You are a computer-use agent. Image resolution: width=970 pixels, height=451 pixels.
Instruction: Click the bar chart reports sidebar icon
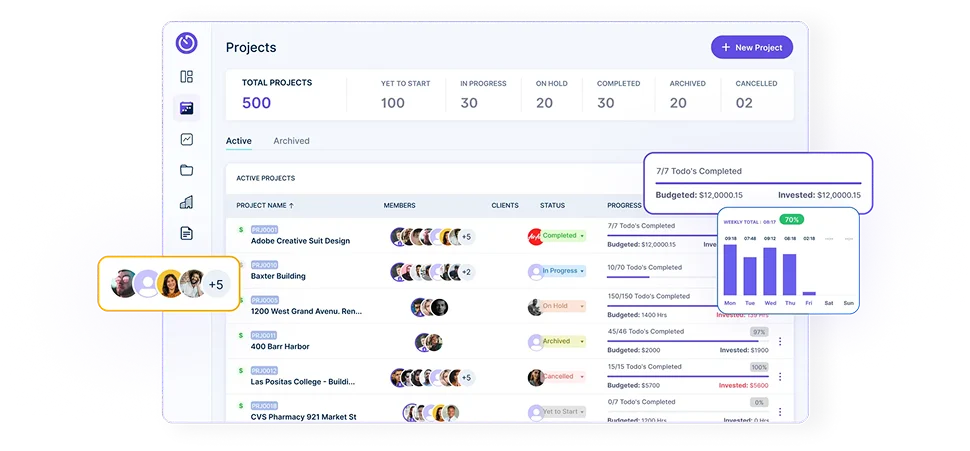[x=186, y=202]
